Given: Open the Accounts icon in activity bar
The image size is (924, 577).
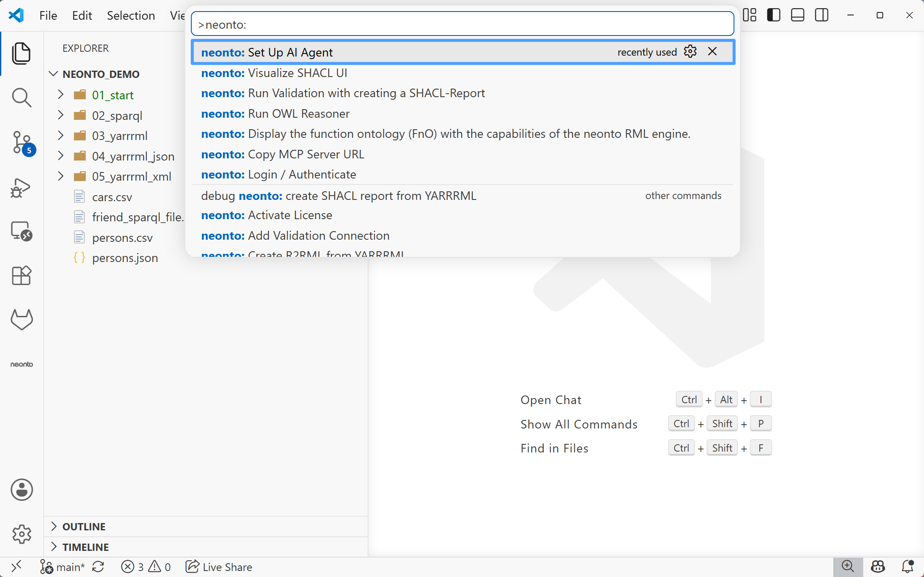Looking at the screenshot, I should click(21, 490).
